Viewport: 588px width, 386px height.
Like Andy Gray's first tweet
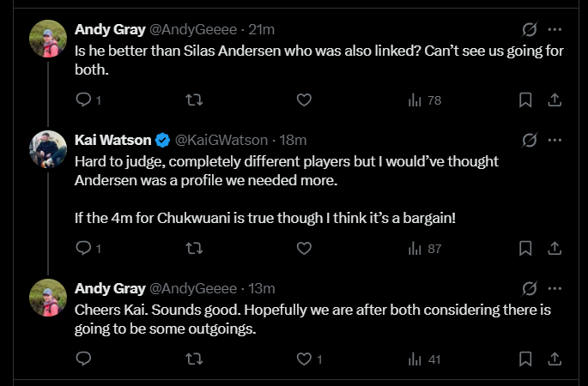303,100
